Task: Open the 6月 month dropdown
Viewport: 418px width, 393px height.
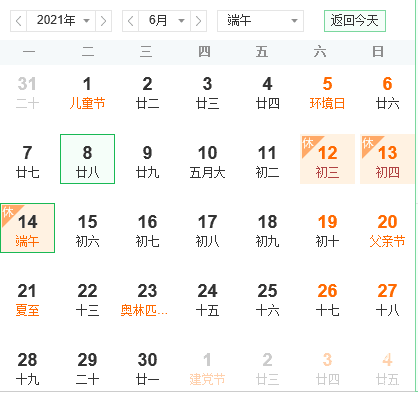Action: (x=165, y=21)
